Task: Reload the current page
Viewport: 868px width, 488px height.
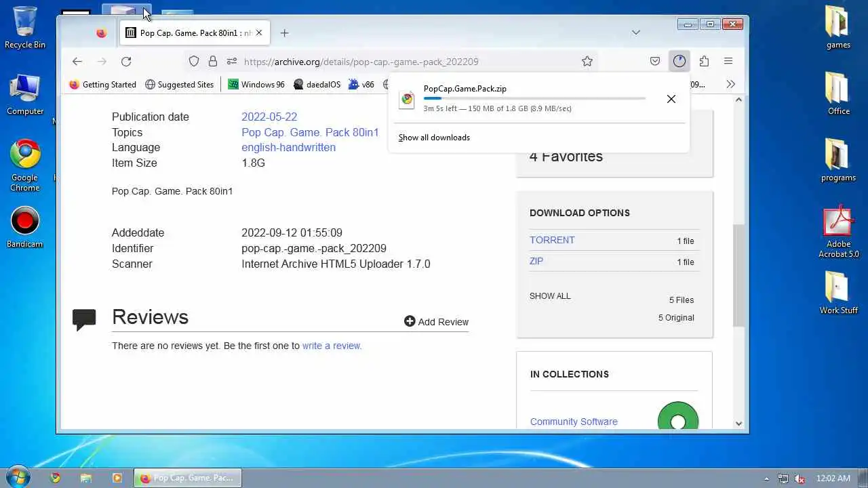Action: click(x=126, y=62)
